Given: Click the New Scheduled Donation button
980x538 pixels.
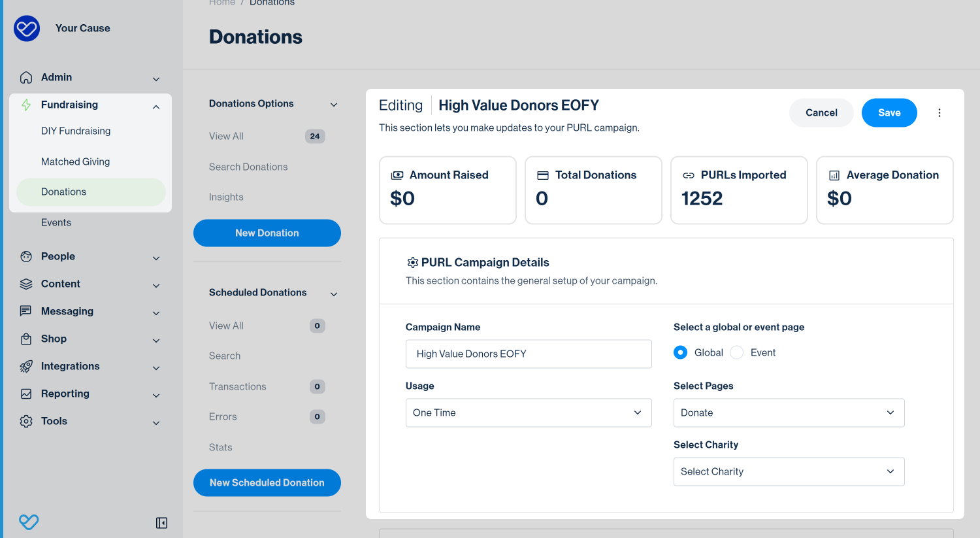Looking at the screenshot, I should 267,482.
